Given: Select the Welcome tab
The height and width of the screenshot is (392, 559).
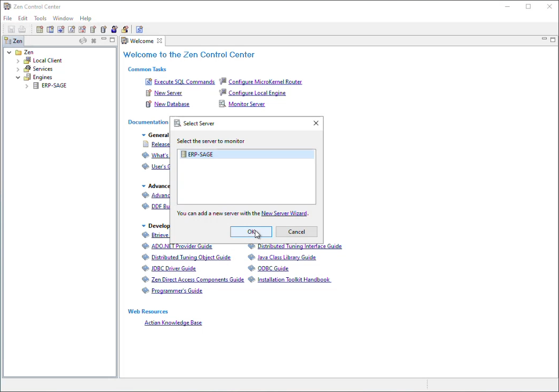Looking at the screenshot, I should coord(141,41).
